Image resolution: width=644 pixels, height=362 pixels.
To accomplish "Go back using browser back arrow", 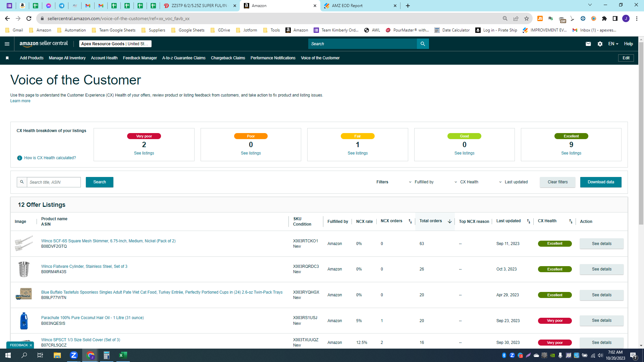I will pyautogui.click(x=7, y=18).
